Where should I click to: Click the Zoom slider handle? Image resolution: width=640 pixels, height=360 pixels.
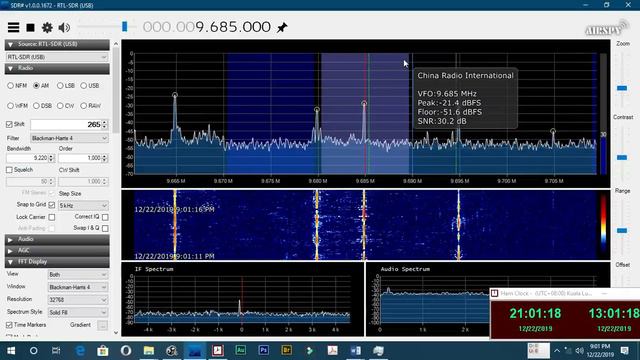[622, 88]
